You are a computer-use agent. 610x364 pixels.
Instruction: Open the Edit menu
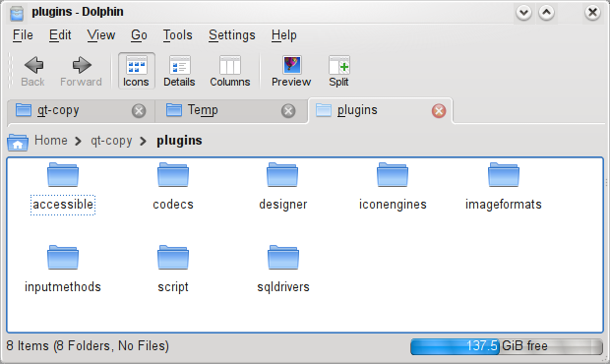click(x=60, y=35)
